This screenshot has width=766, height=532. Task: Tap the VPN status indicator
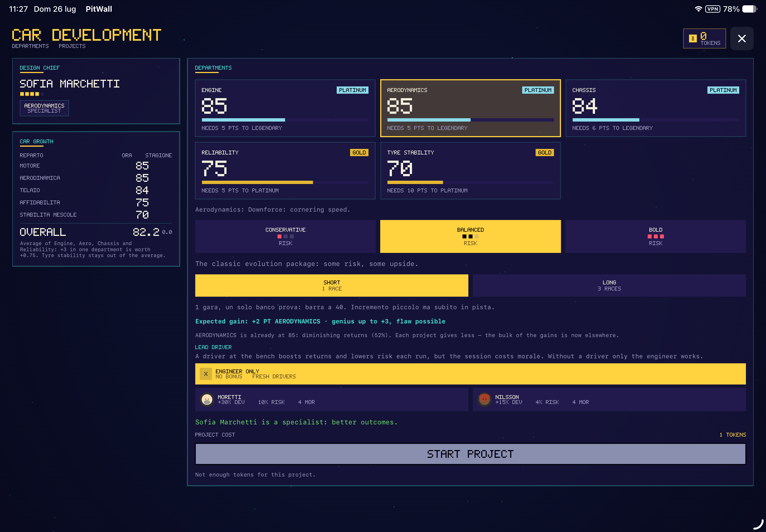[x=713, y=9]
